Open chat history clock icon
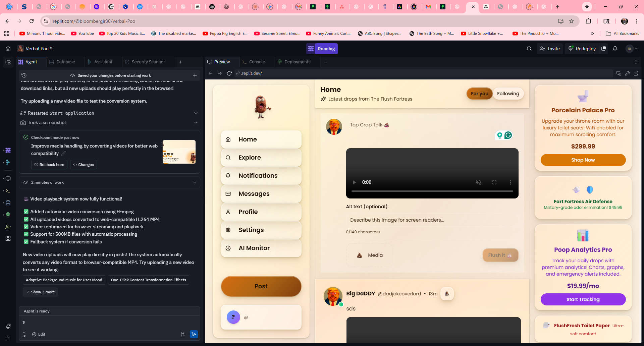This screenshot has width=644, height=346. [x=24, y=75]
